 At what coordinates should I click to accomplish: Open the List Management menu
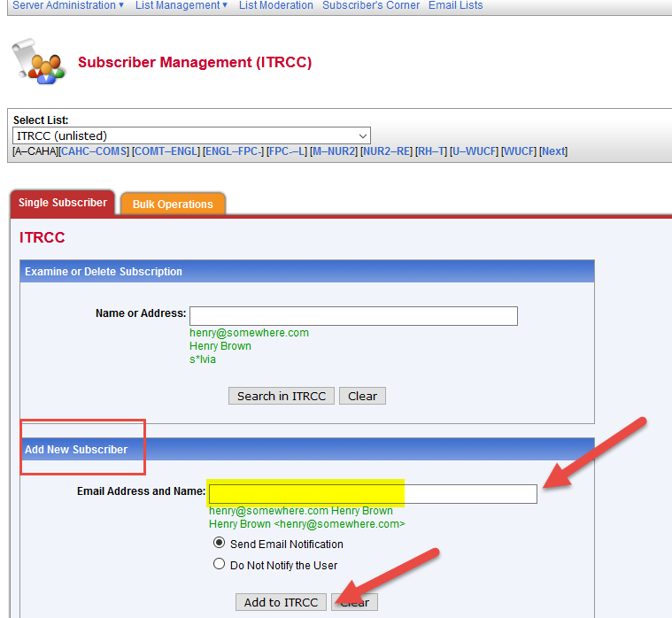[182, 5]
